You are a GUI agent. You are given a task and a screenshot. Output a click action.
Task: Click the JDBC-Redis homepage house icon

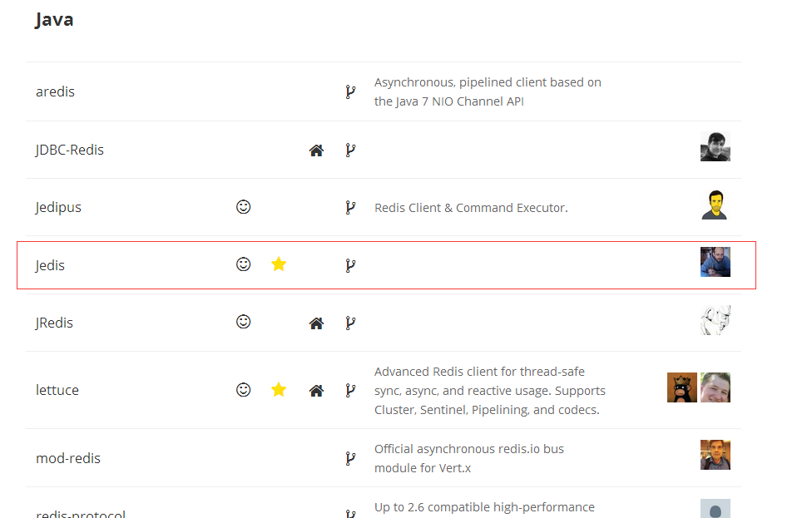tap(316, 150)
